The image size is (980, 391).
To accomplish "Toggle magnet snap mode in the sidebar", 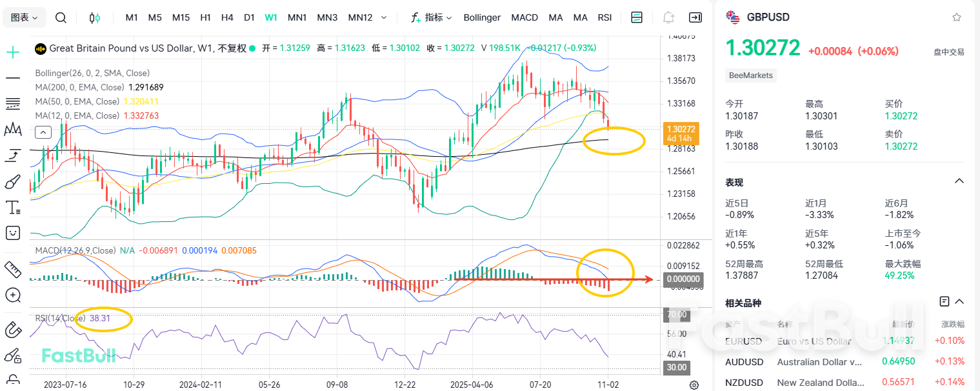I will [12, 329].
